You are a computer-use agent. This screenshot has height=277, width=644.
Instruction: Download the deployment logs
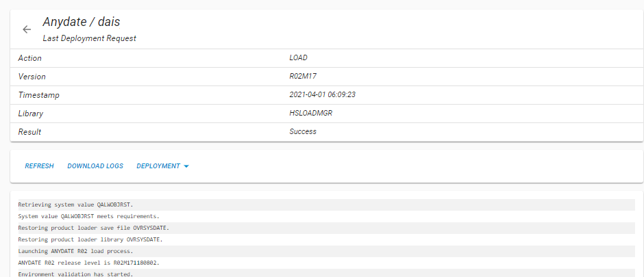[x=95, y=166]
